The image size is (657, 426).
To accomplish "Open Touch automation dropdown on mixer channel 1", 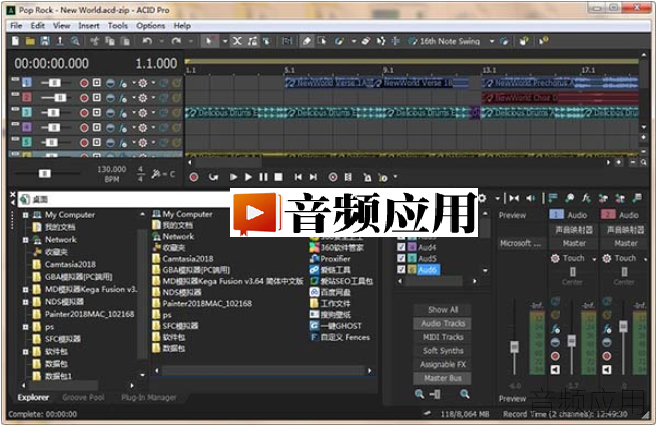I will coord(594,259).
